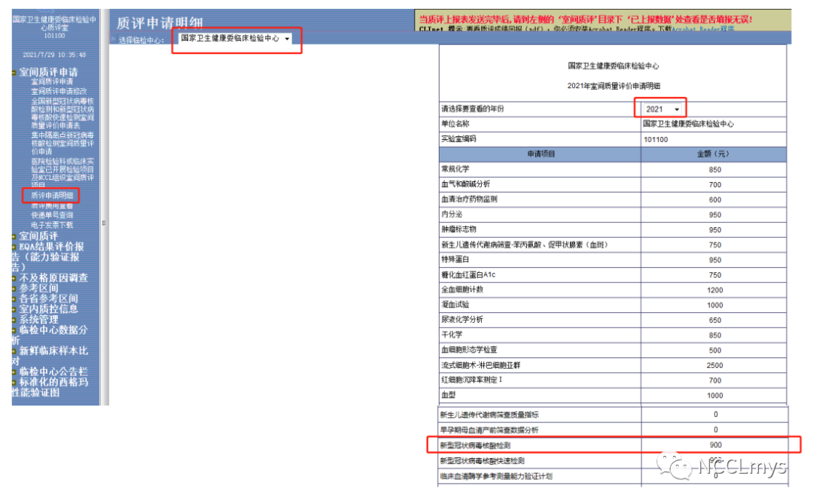This screenshot has height=504, width=813.
Task: Click the 新生儿遗传代谢病筛查-苯丙氨酸 row label
Action: click(524, 244)
